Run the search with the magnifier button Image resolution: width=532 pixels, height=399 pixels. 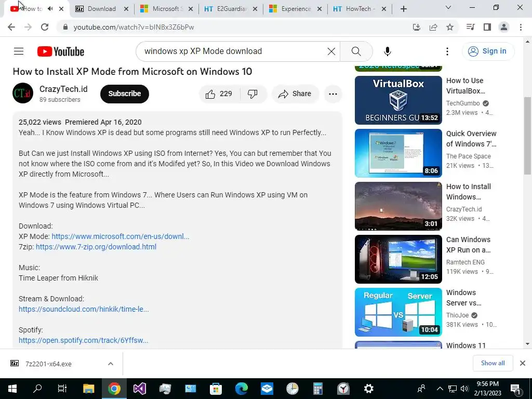(356, 51)
